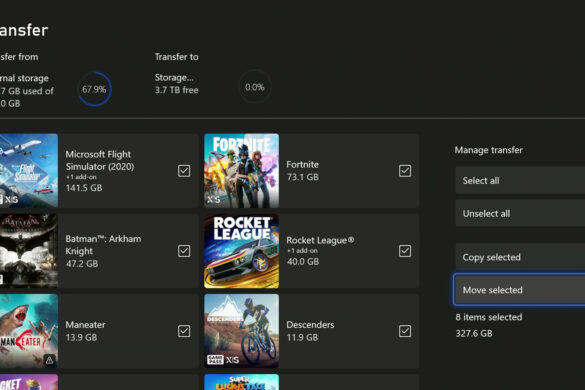
Task: Click the 67.9% internal storage usage ring
Action: [94, 89]
